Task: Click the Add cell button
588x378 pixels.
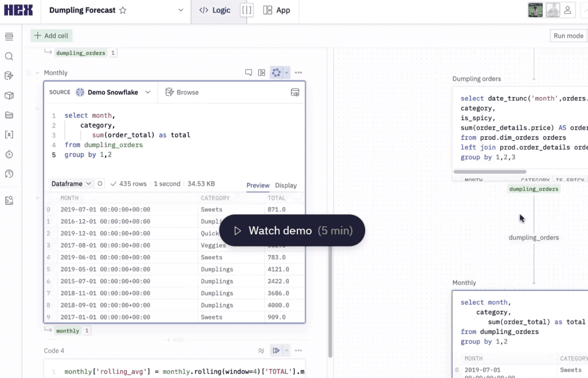Action: [x=51, y=36]
